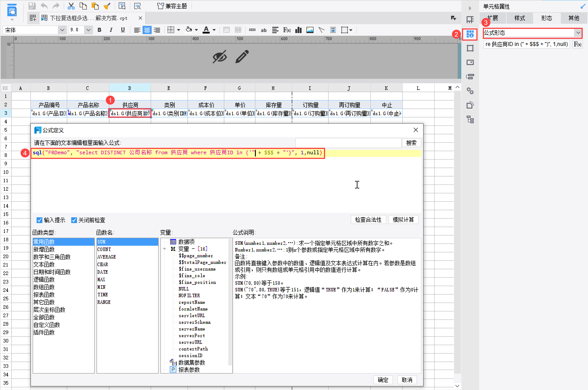Click the Save icon in top toolbar

tap(32, 6)
